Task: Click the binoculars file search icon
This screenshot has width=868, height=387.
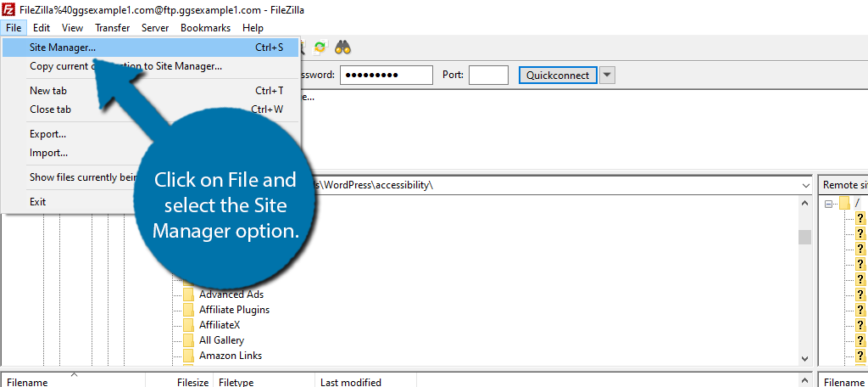Action: point(342,48)
